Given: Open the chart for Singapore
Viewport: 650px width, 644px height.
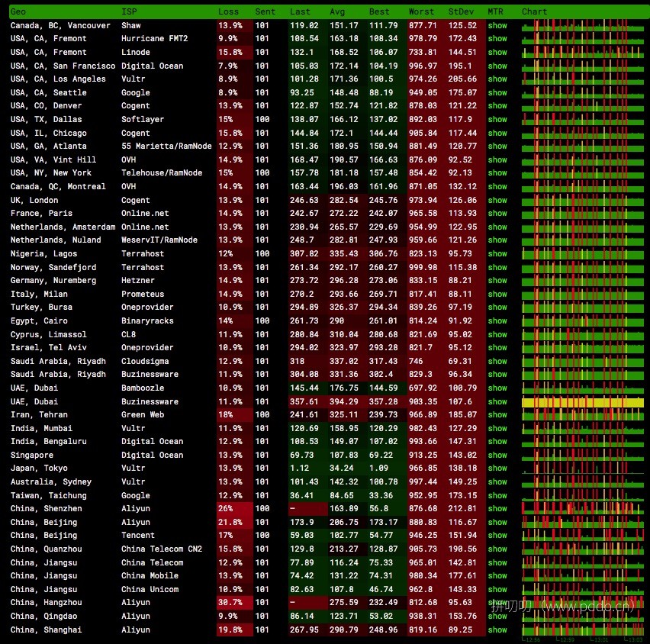Looking at the screenshot, I should pyautogui.click(x=582, y=455).
